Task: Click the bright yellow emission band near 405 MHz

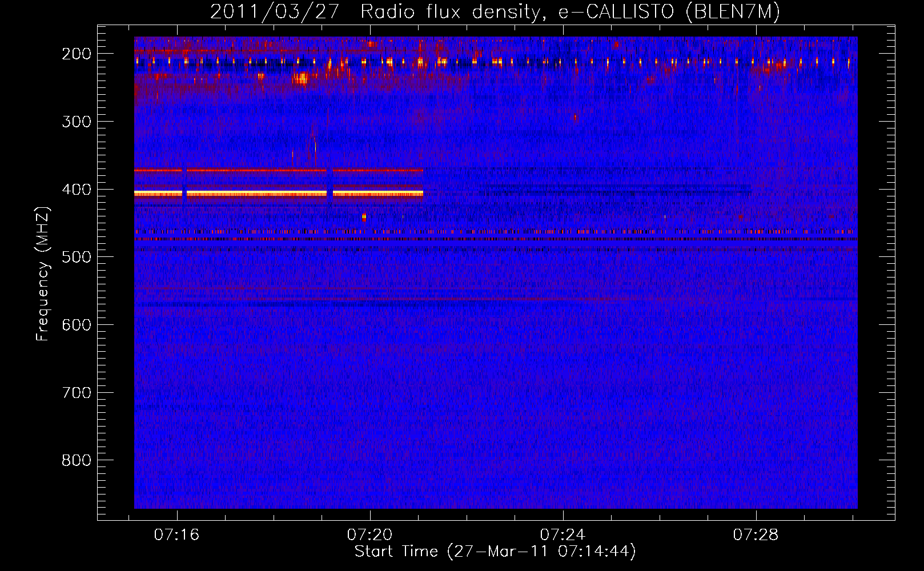Action: coord(279,194)
